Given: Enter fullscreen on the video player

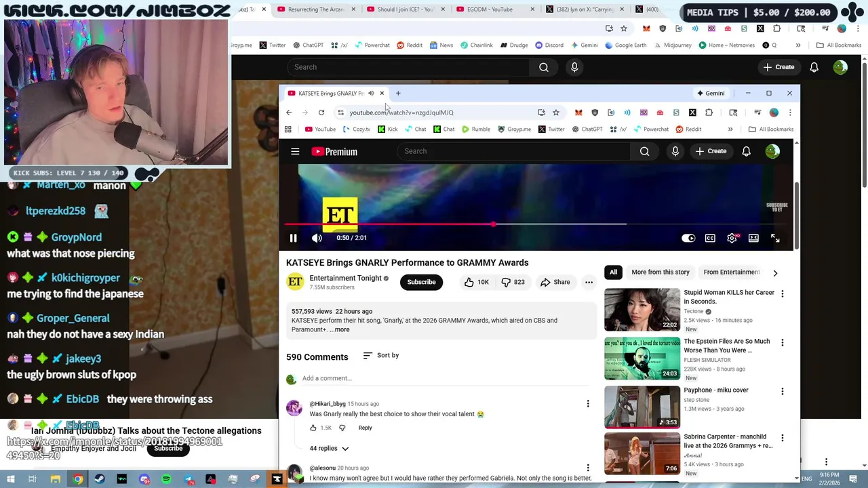Looking at the screenshot, I should [x=775, y=238].
